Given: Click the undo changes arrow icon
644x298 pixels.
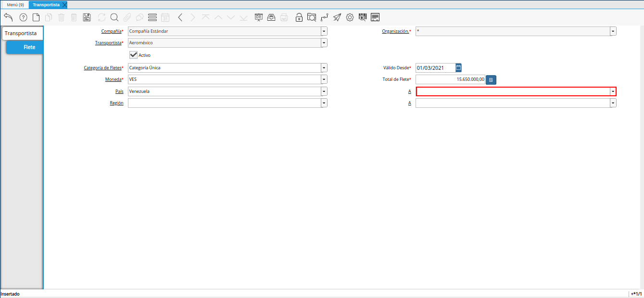Looking at the screenshot, I should pyautogui.click(x=8, y=17).
